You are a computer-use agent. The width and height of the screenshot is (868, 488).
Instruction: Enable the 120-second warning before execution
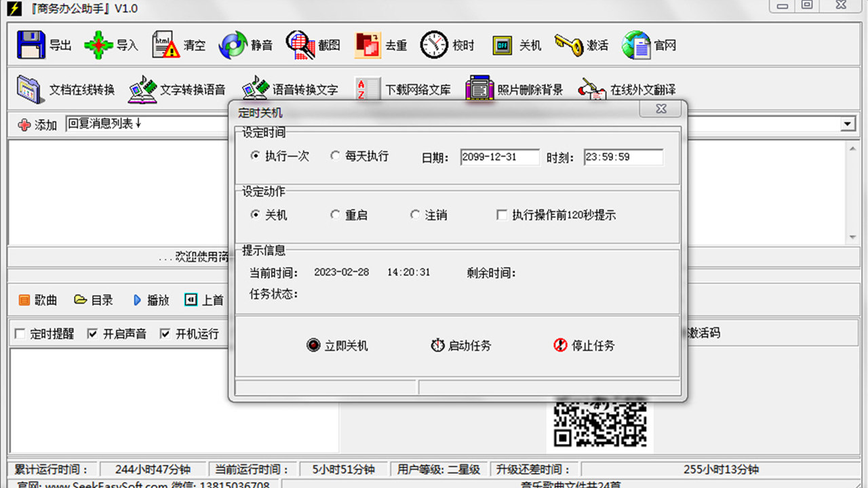(x=502, y=215)
